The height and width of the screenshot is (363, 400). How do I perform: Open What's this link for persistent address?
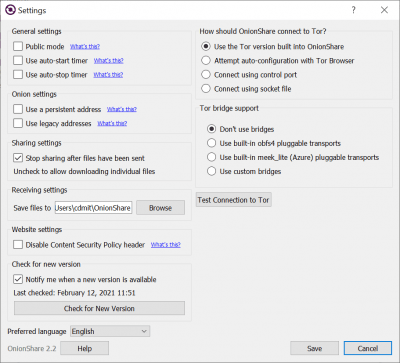(x=122, y=109)
